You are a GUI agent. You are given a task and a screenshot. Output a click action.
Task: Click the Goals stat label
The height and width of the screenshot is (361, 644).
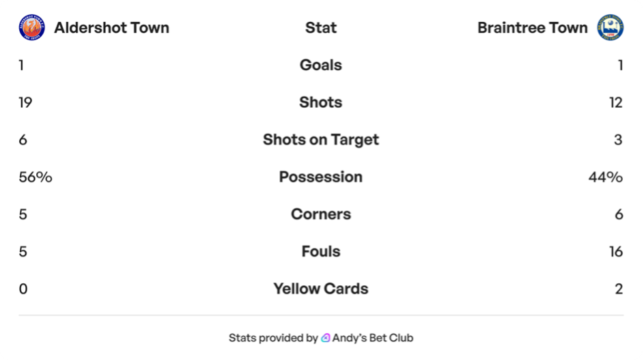coord(321,66)
